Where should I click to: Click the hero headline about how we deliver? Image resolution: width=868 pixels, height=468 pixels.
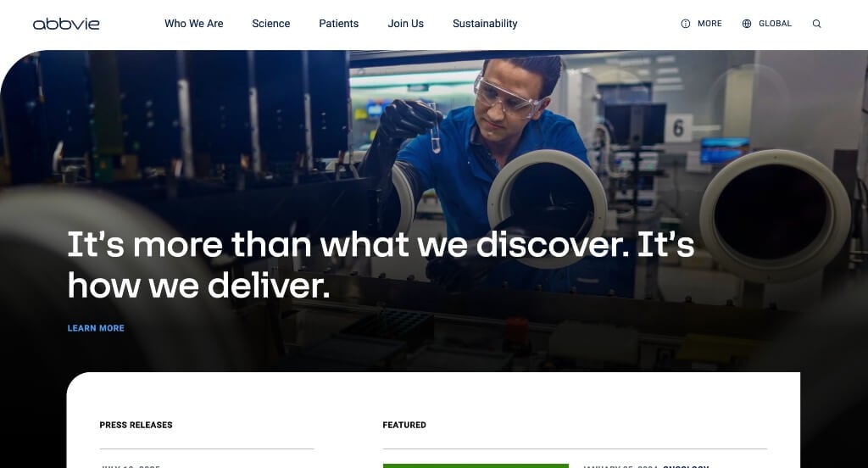[x=381, y=265]
